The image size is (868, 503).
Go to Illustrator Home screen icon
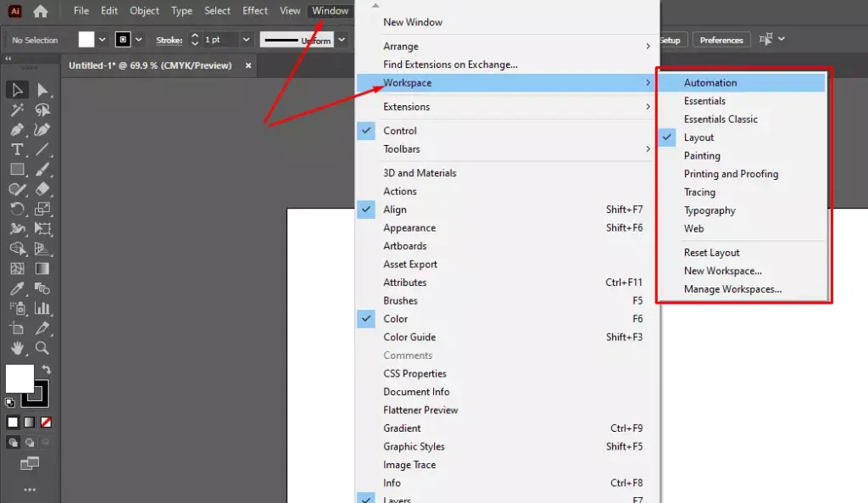tap(40, 11)
